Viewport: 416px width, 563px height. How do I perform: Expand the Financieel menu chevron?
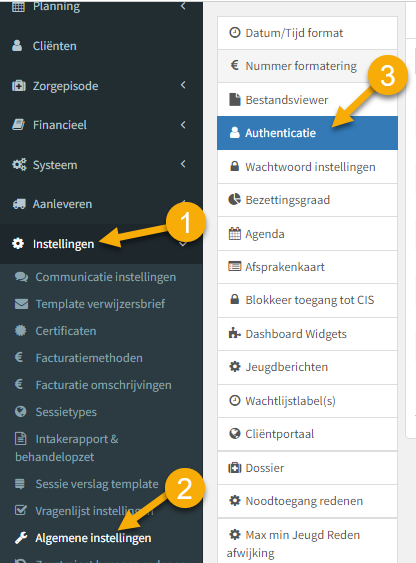[x=183, y=125]
